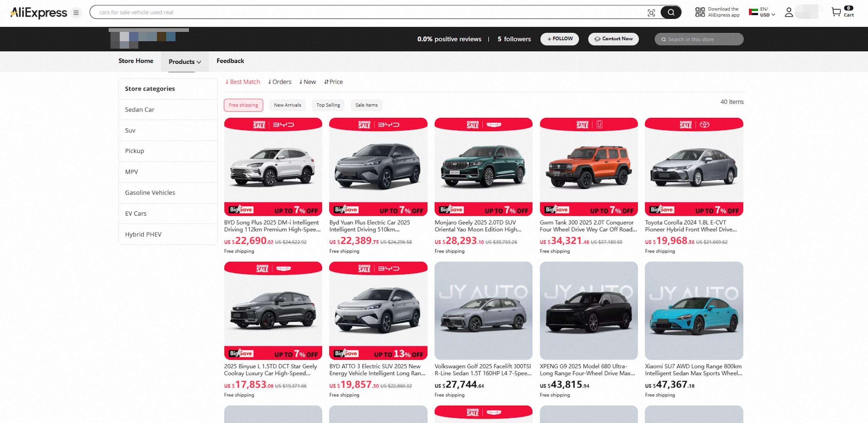The width and height of the screenshot is (868, 423).
Task: Click the image search camera icon
Action: tap(651, 13)
